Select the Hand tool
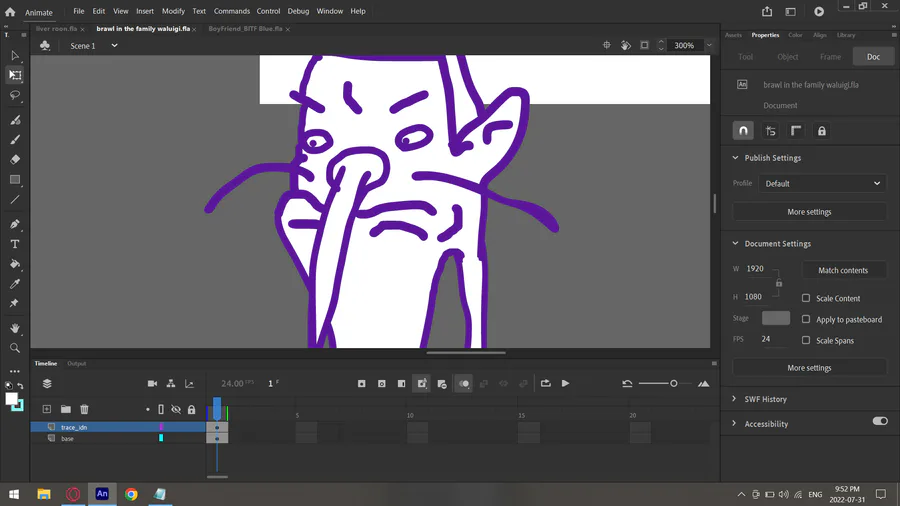 tap(15, 328)
